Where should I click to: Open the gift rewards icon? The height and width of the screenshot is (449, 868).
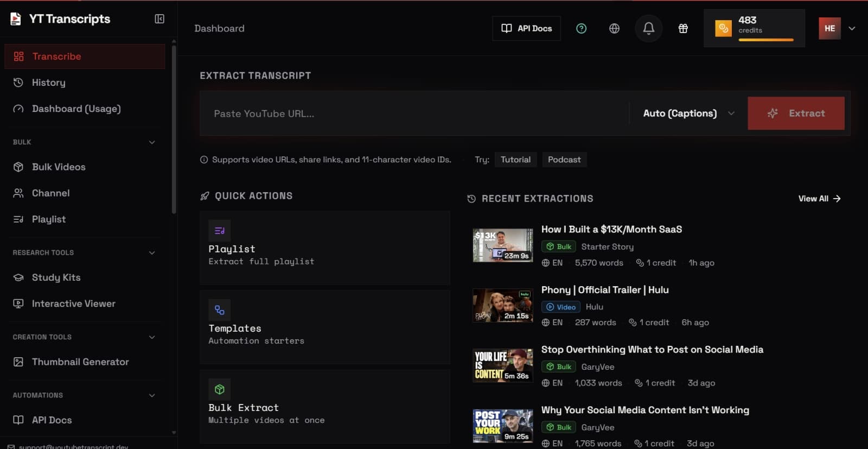pyautogui.click(x=683, y=28)
